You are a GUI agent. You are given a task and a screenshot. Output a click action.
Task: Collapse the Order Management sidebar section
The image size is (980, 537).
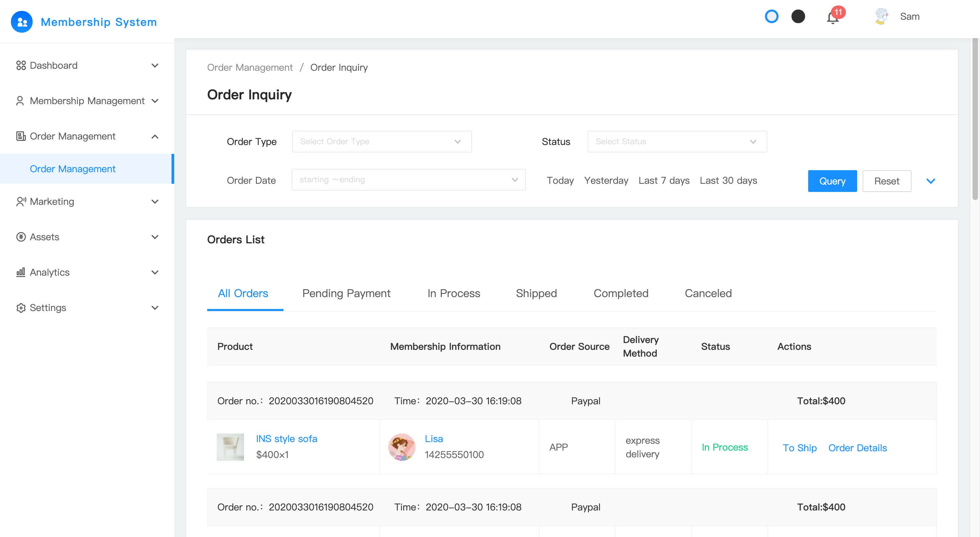155,136
